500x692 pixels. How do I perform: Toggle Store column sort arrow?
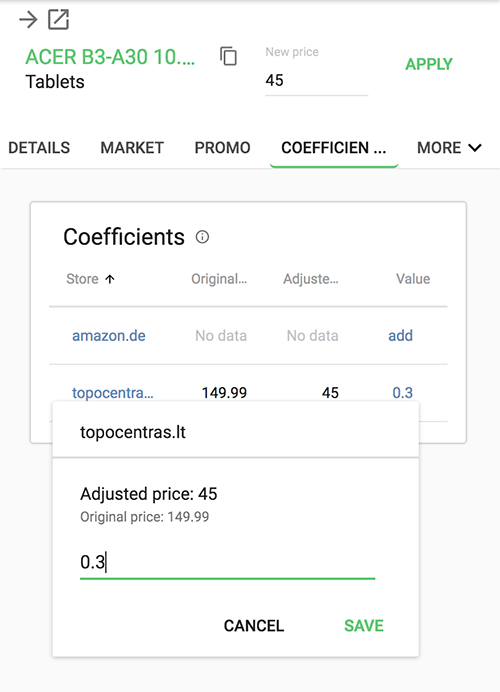coord(110,279)
